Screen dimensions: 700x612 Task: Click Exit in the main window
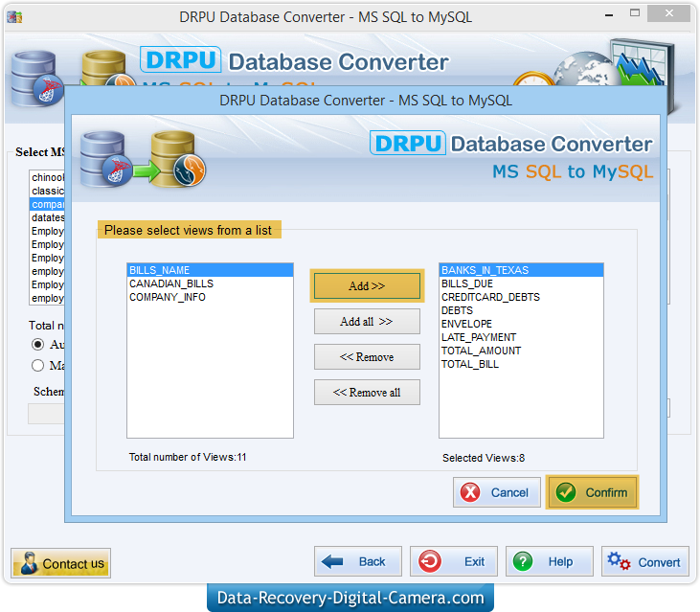tap(454, 561)
